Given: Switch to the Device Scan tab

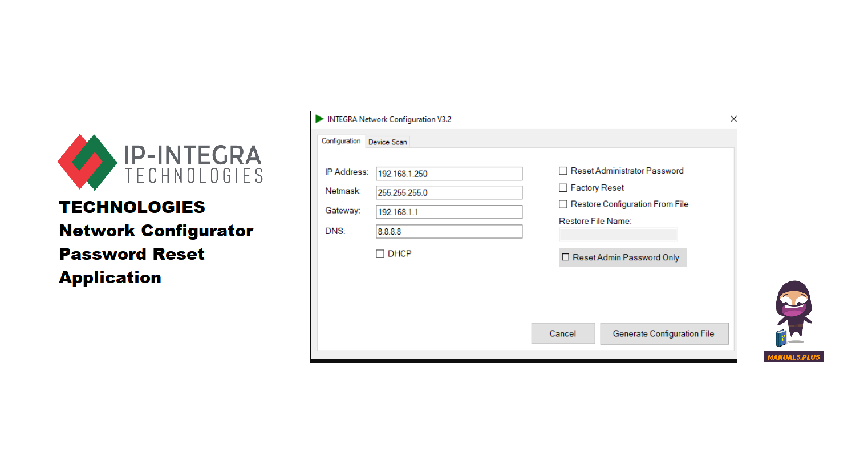Looking at the screenshot, I should (x=388, y=142).
